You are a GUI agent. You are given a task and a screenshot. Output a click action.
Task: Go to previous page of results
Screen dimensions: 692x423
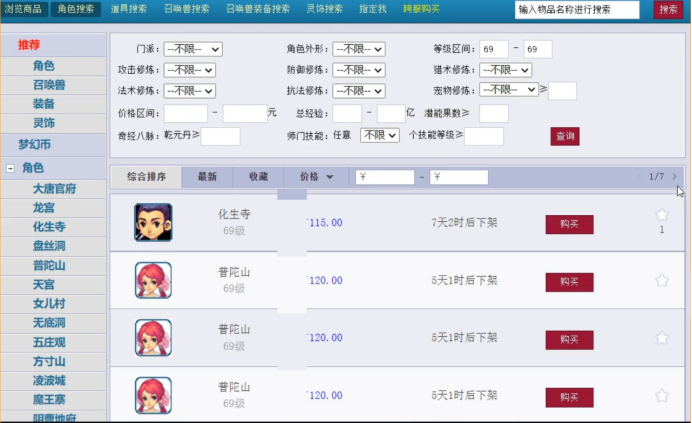[640, 177]
